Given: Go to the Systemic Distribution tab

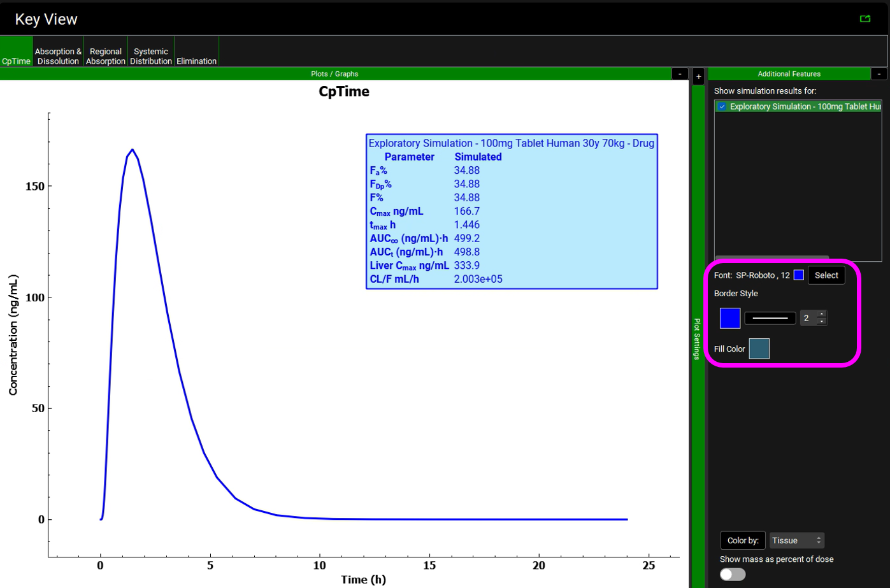Looking at the screenshot, I should [x=151, y=56].
